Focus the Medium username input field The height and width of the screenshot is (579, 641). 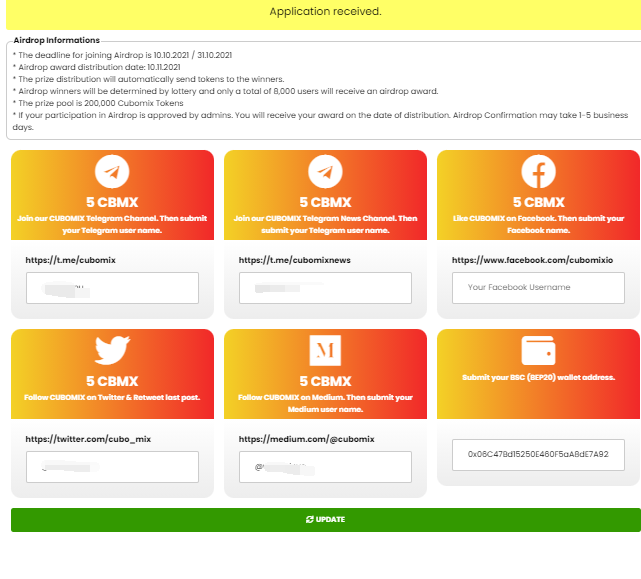click(x=325, y=467)
